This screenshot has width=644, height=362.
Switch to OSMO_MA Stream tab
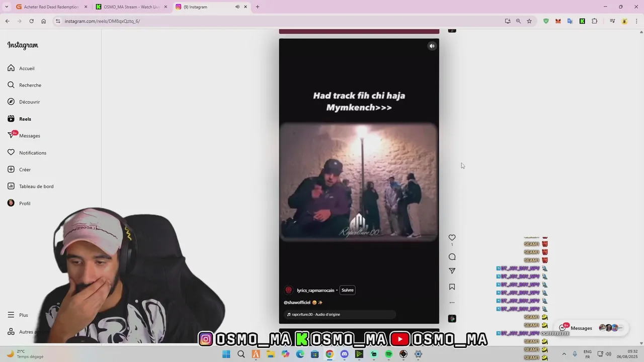tap(132, 7)
